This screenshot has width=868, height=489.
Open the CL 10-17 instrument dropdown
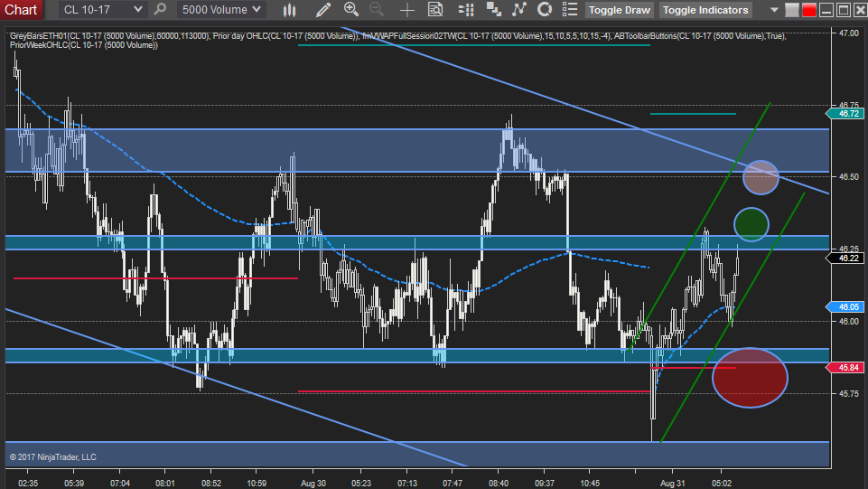click(x=103, y=9)
